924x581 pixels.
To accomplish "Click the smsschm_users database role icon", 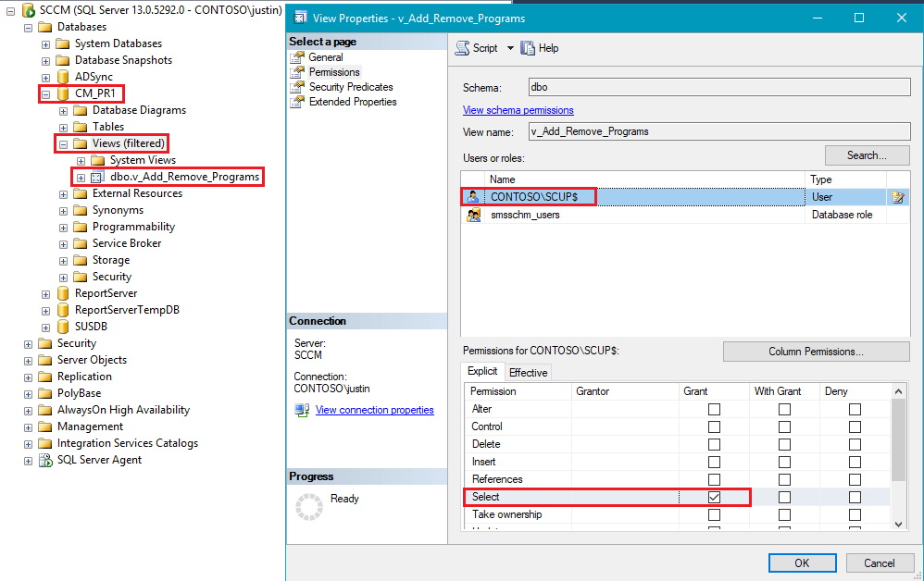I will [473, 215].
